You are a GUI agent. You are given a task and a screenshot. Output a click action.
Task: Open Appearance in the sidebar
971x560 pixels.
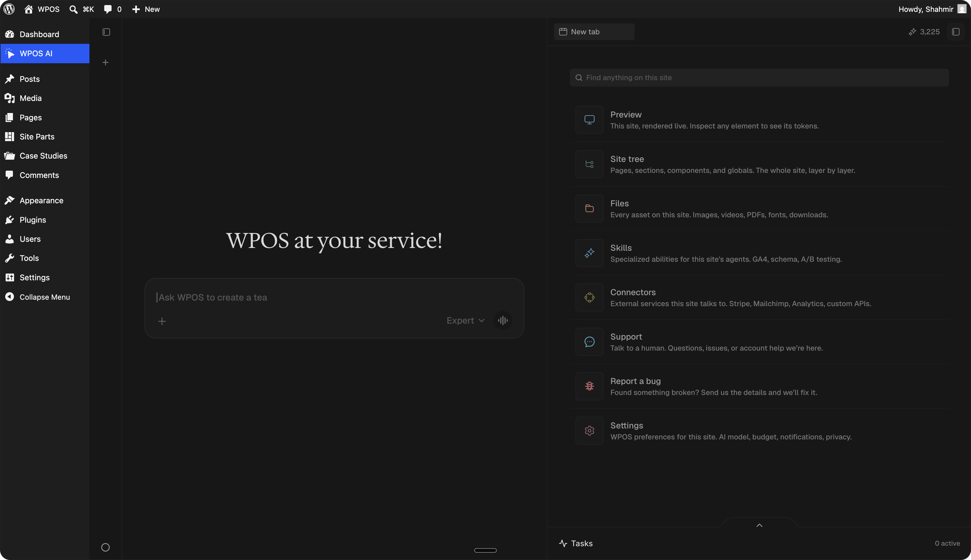point(45,200)
